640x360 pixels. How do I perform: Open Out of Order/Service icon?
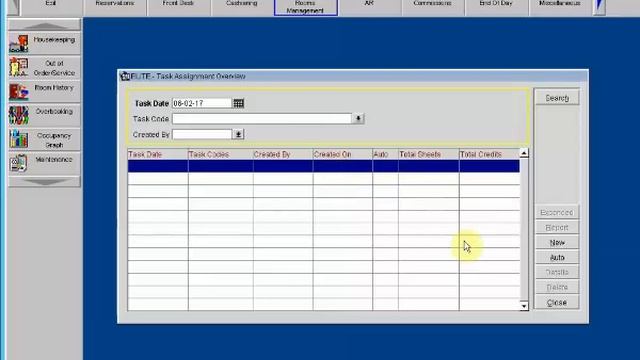pyautogui.click(x=19, y=67)
